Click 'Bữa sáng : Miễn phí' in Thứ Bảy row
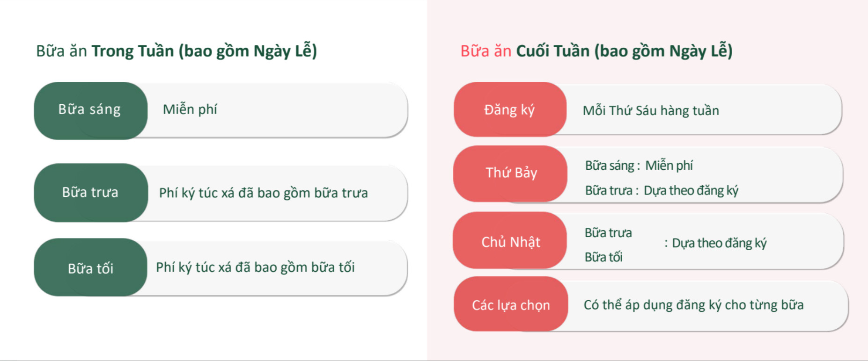The width and height of the screenshot is (868, 361). point(639,166)
